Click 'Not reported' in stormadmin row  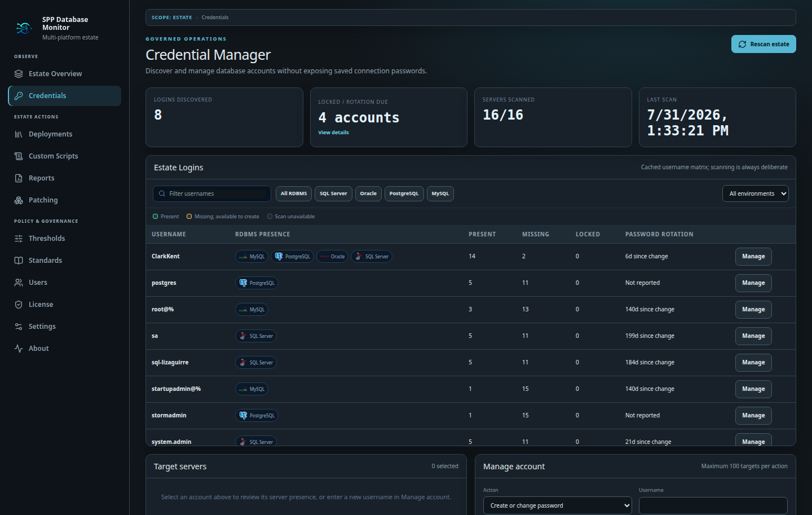pos(642,416)
